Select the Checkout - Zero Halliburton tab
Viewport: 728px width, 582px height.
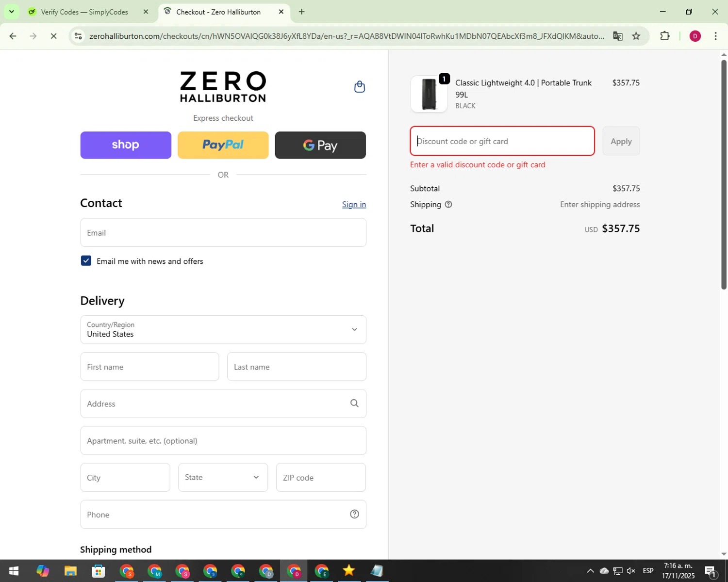218,12
